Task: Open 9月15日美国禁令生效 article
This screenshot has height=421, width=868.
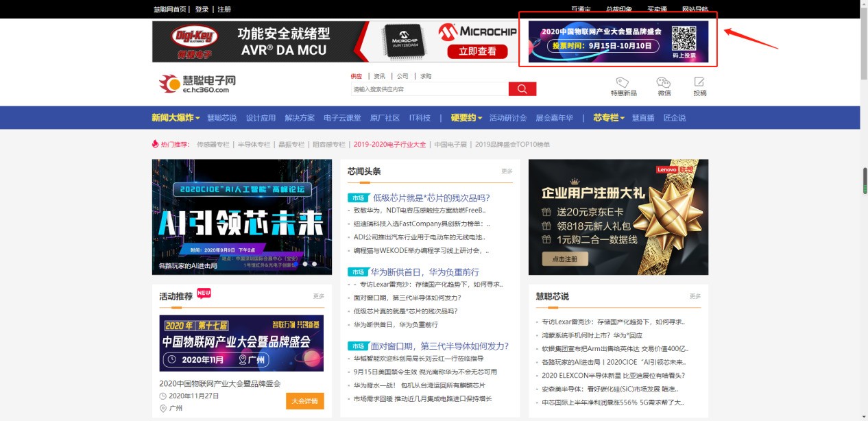Action: [425, 372]
